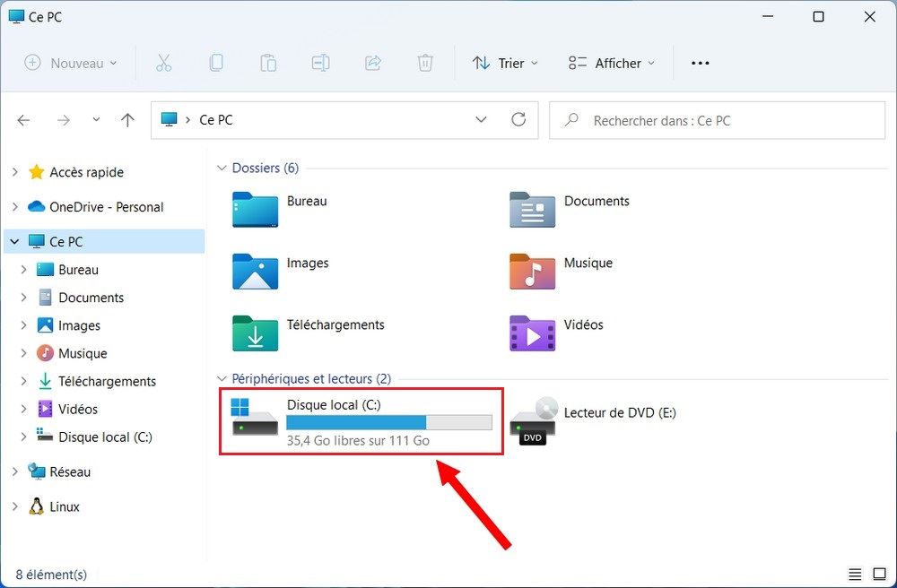Refresh the current folder view
This screenshot has height=588, width=897.
tap(518, 120)
